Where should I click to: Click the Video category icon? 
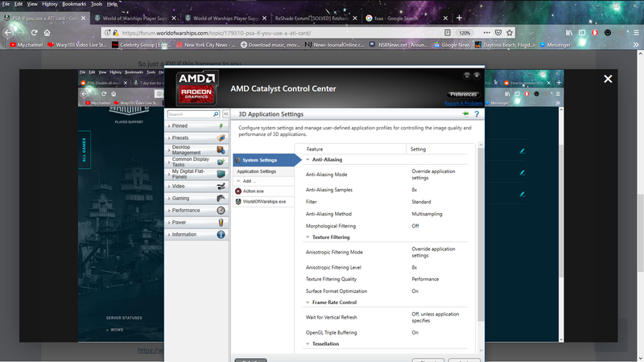coord(221,186)
